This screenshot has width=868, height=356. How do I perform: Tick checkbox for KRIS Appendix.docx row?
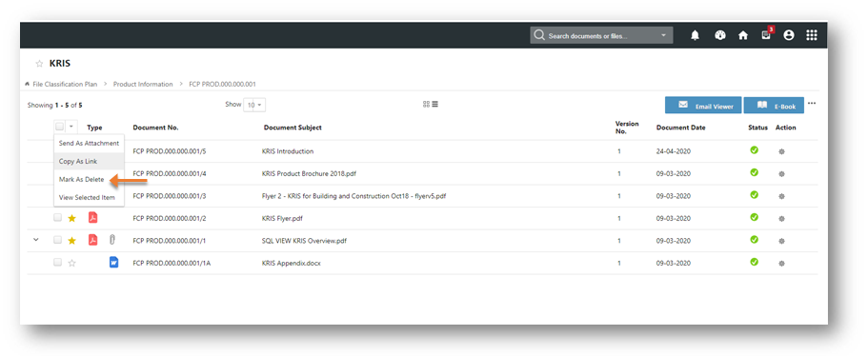57,263
